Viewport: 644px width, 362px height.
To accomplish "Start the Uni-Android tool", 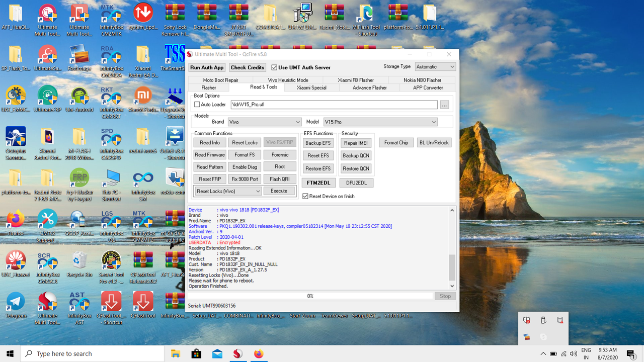I will (79, 98).
